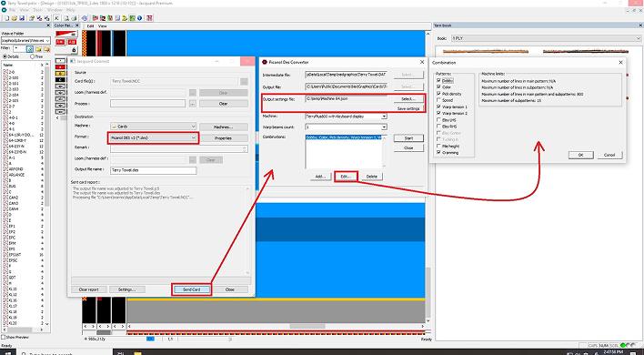Click the Send Card button
This screenshot has height=355, width=644.
point(191,289)
